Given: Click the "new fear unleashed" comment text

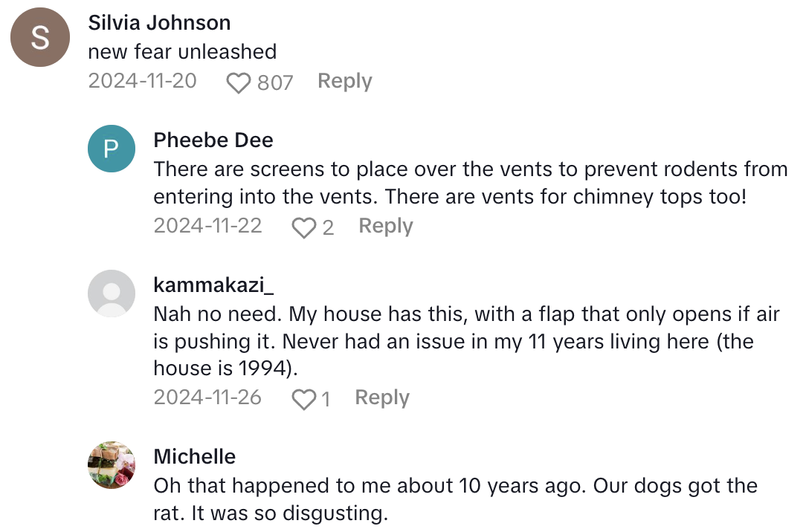Looking at the screenshot, I should click(182, 52).
